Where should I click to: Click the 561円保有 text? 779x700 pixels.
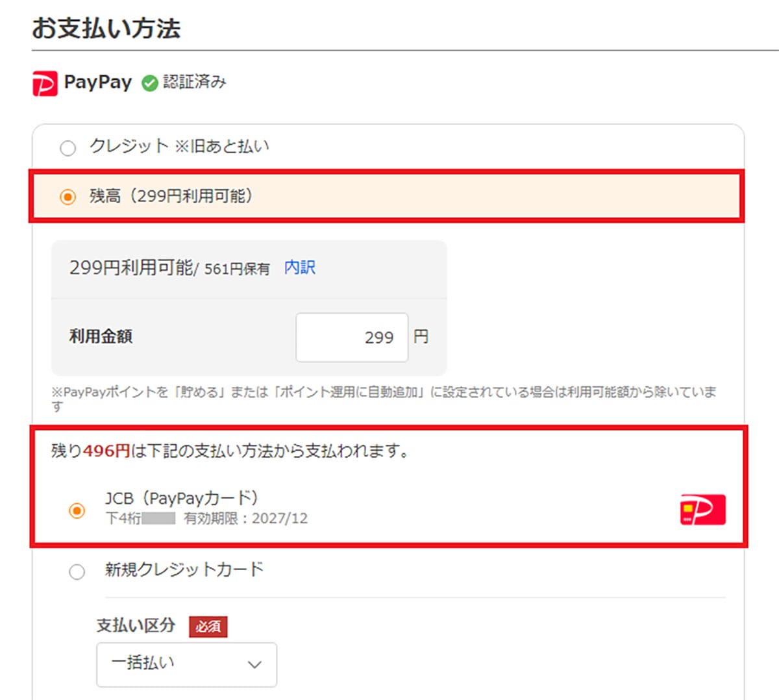click(x=237, y=269)
